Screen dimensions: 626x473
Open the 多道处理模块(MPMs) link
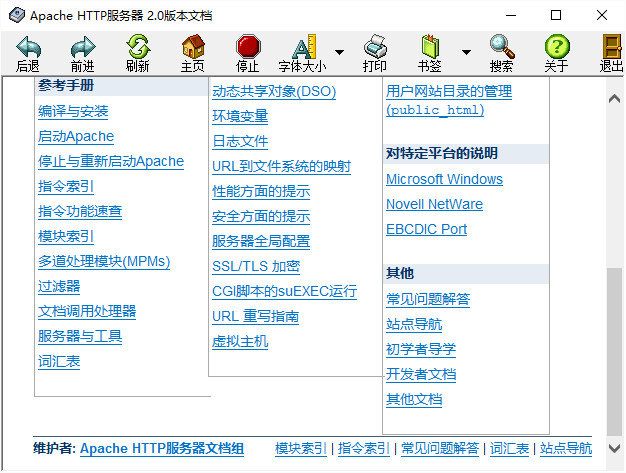[x=104, y=261]
